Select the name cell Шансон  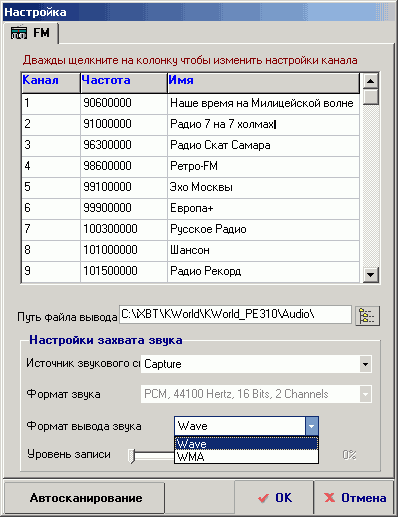coord(263,251)
